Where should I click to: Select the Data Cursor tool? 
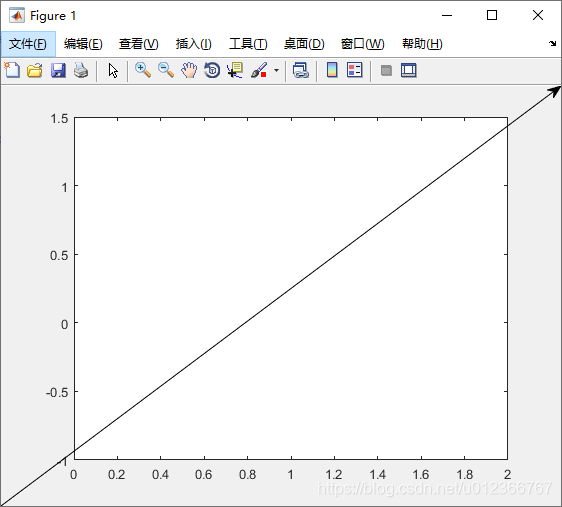pyautogui.click(x=235, y=70)
